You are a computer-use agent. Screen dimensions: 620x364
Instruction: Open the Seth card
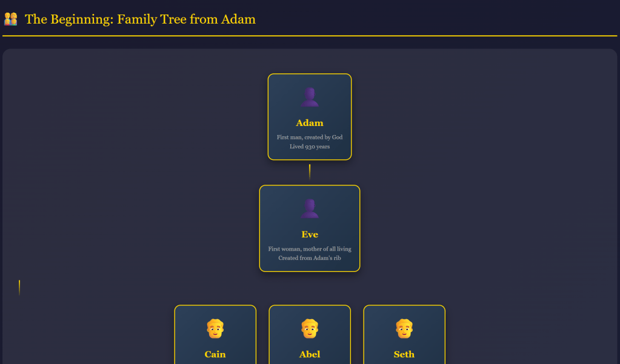coord(404,336)
